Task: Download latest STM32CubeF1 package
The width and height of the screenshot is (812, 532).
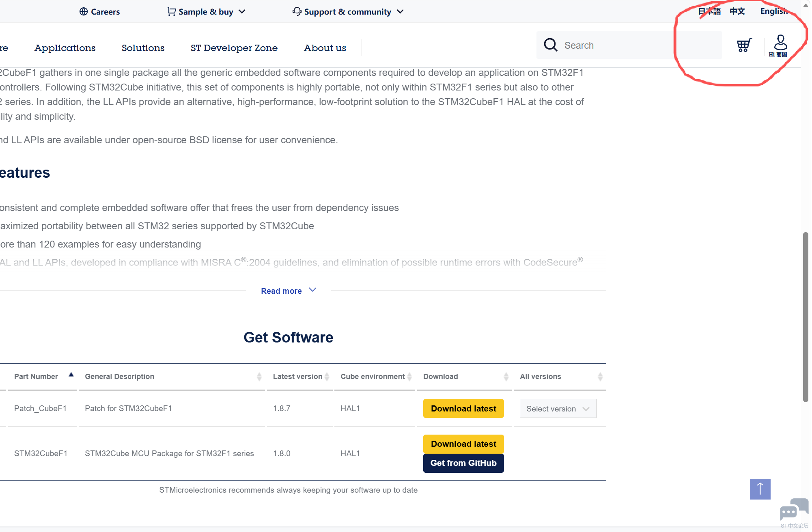Action: (463, 444)
